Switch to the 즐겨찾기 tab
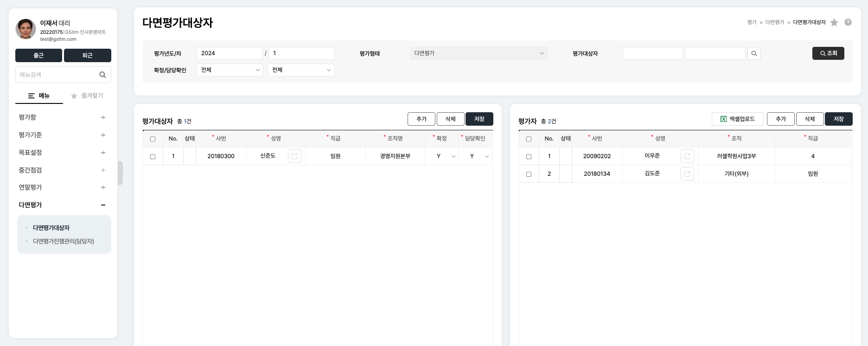 pyautogui.click(x=87, y=96)
